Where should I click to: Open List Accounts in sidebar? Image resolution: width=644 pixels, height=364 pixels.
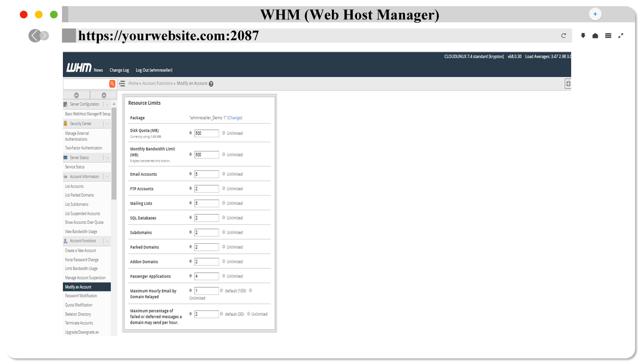[74, 186]
